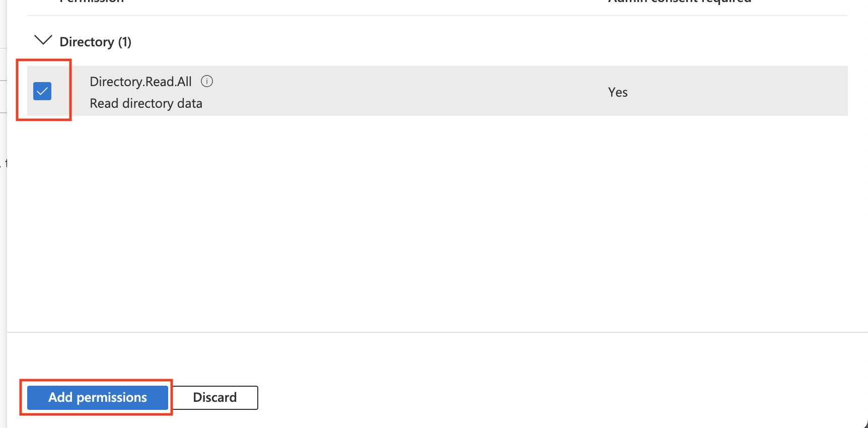Click the Yes admin consent value
Screen dimensions: 868x428
618,92
